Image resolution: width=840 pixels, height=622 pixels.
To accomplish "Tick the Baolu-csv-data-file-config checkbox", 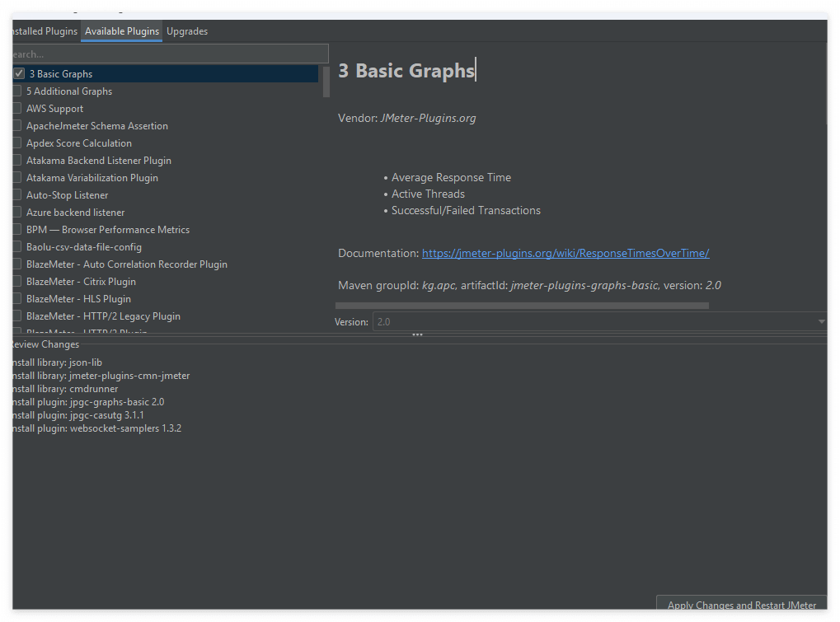I will pyautogui.click(x=17, y=247).
